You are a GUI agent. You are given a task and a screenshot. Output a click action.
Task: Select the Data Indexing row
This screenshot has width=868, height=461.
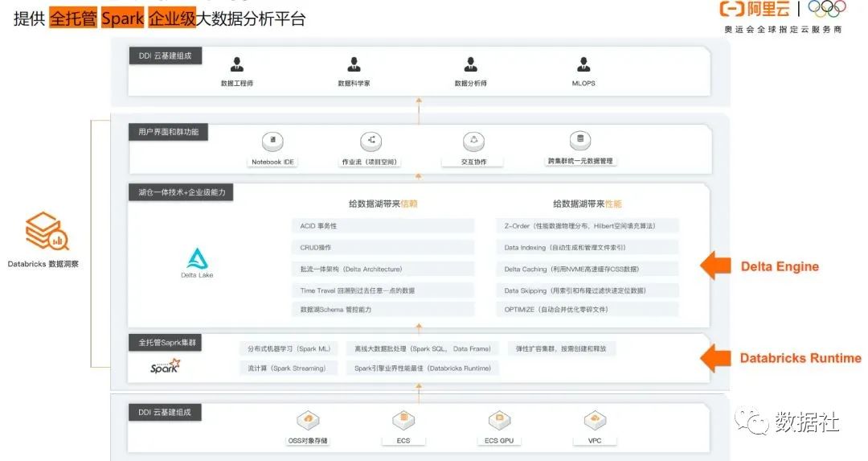tap(588, 248)
